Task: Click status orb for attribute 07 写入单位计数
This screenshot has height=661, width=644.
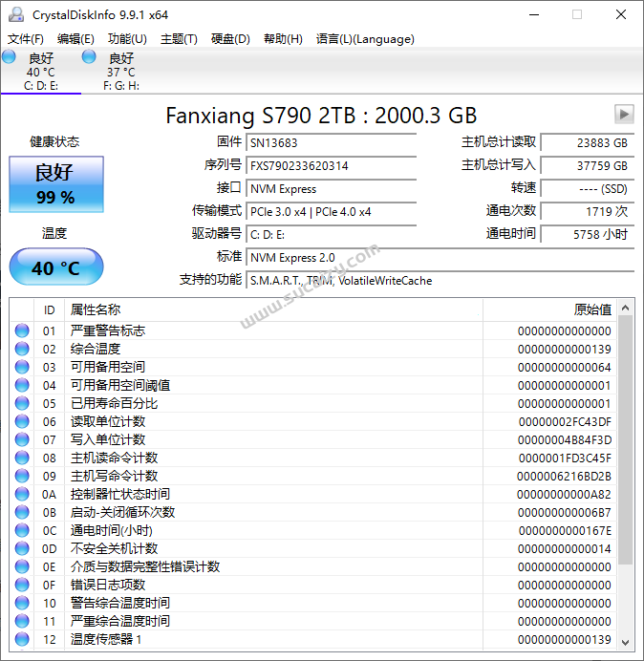Action: pyautogui.click(x=22, y=439)
